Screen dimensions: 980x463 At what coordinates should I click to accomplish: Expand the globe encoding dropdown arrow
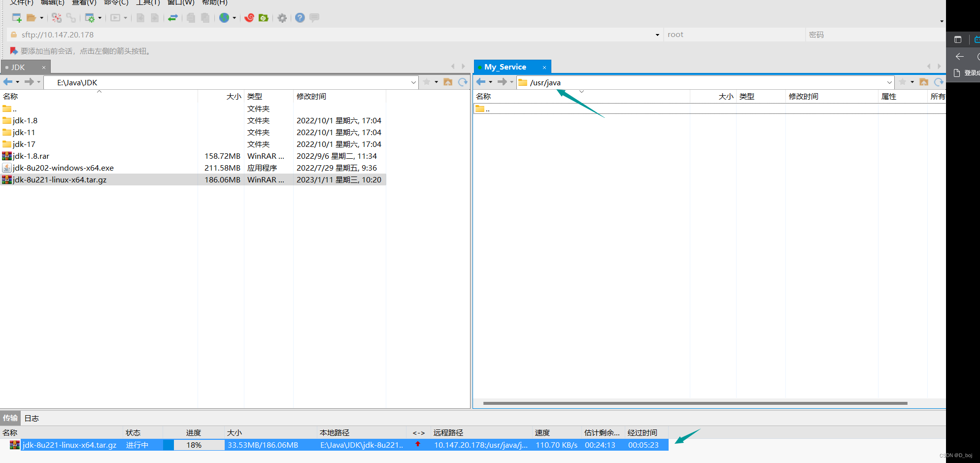[234, 18]
